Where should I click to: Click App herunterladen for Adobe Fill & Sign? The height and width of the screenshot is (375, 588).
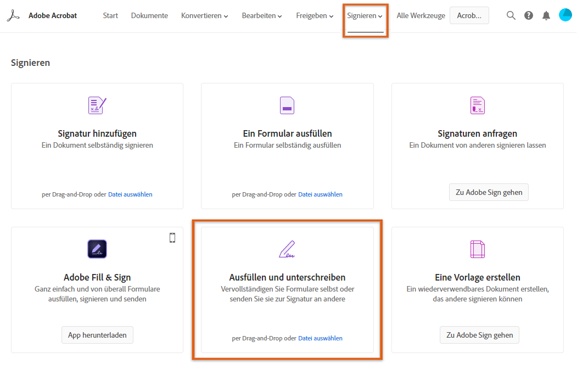click(x=97, y=334)
